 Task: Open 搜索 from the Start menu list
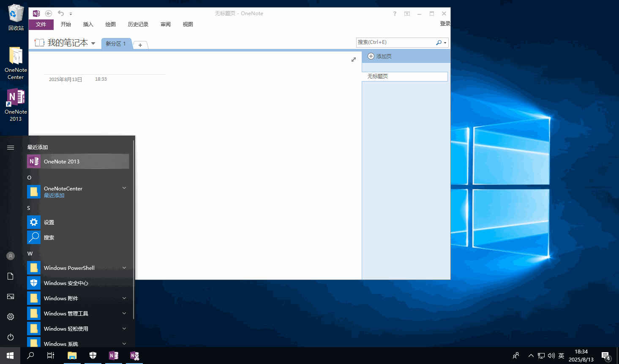[x=78, y=237]
